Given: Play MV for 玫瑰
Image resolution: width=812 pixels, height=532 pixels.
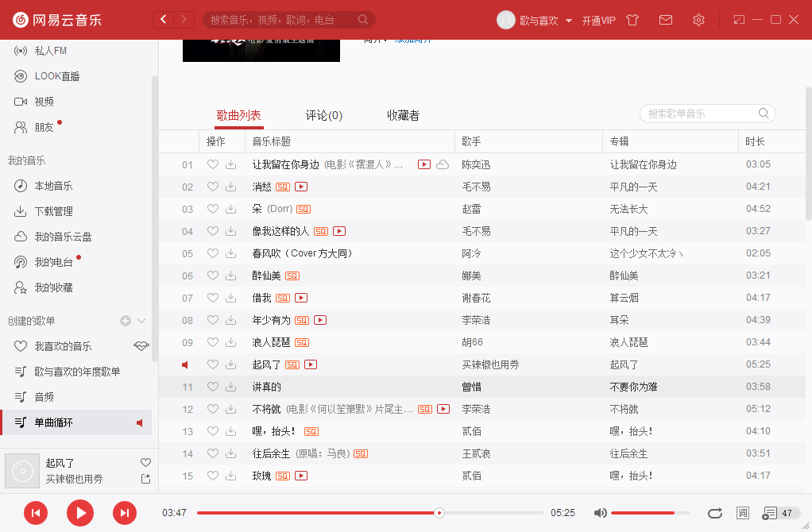Looking at the screenshot, I should (301, 476).
